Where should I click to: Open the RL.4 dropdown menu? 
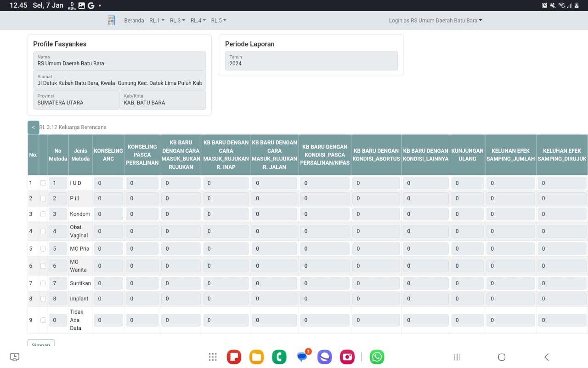198,20
